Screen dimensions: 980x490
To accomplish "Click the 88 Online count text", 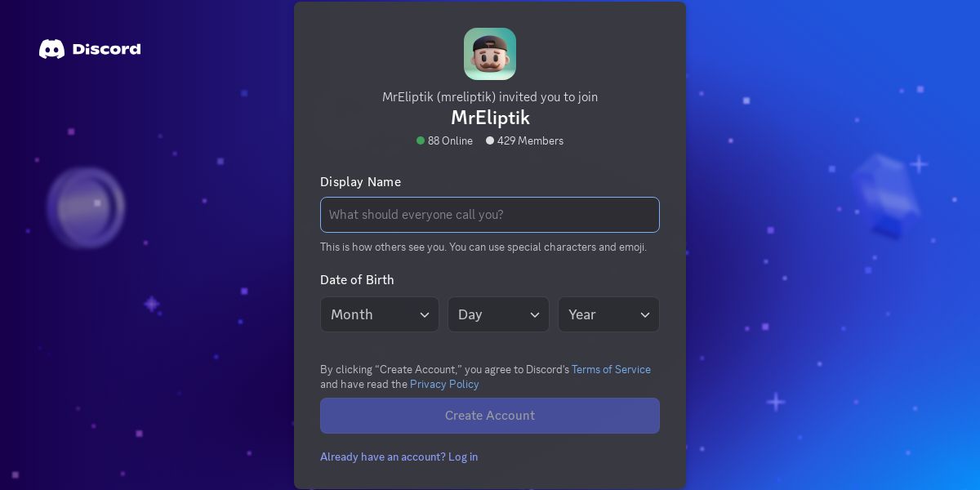I will pos(450,140).
